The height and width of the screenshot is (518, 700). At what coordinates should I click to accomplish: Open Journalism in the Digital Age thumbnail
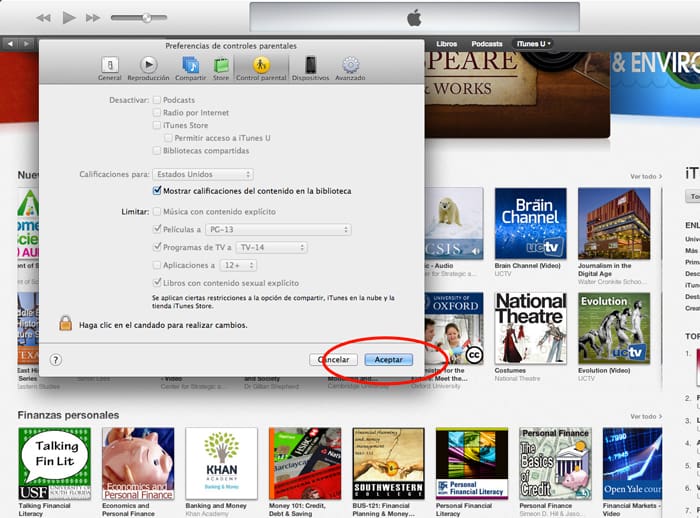(x=614, y=224)
